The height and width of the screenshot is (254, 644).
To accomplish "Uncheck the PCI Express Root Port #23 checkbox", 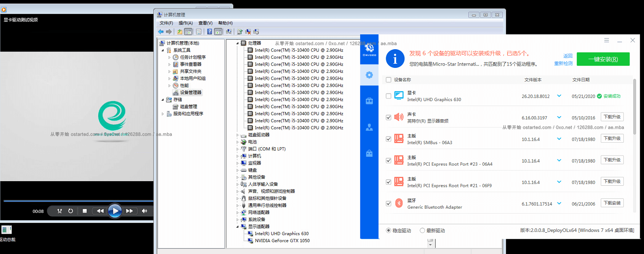I will click(x=388, y=161).
